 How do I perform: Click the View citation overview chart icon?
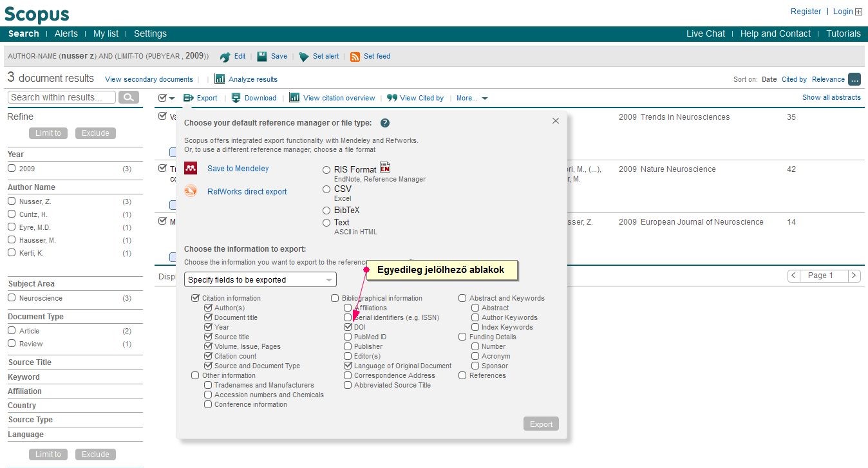click(294, 98)
